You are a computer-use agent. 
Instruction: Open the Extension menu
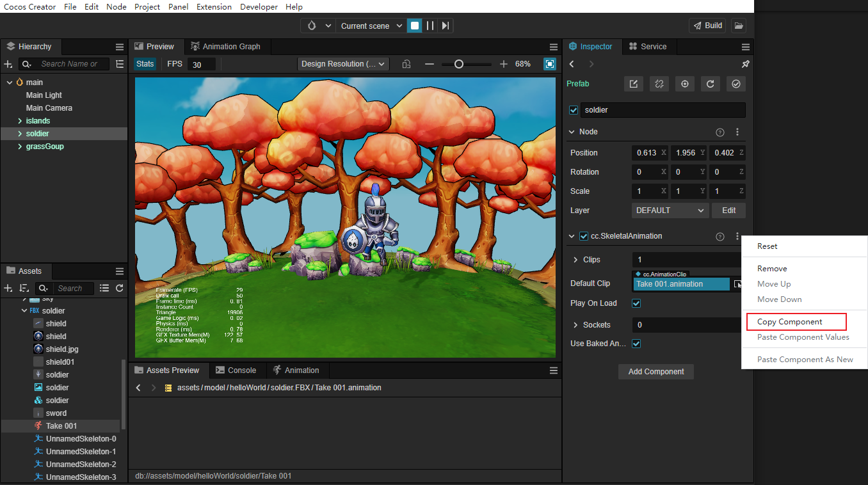tap(214, 7)
